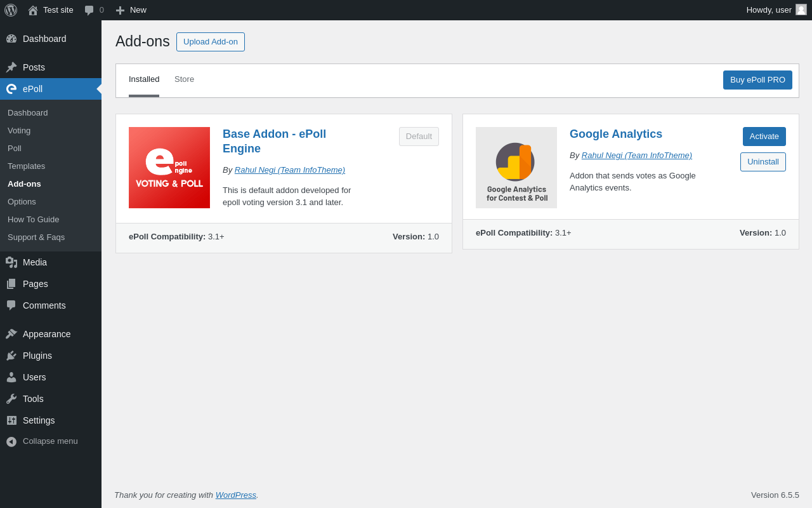Click the Appearance brush icon
This screenshot has width=812, height=508.
coord(11,334)
